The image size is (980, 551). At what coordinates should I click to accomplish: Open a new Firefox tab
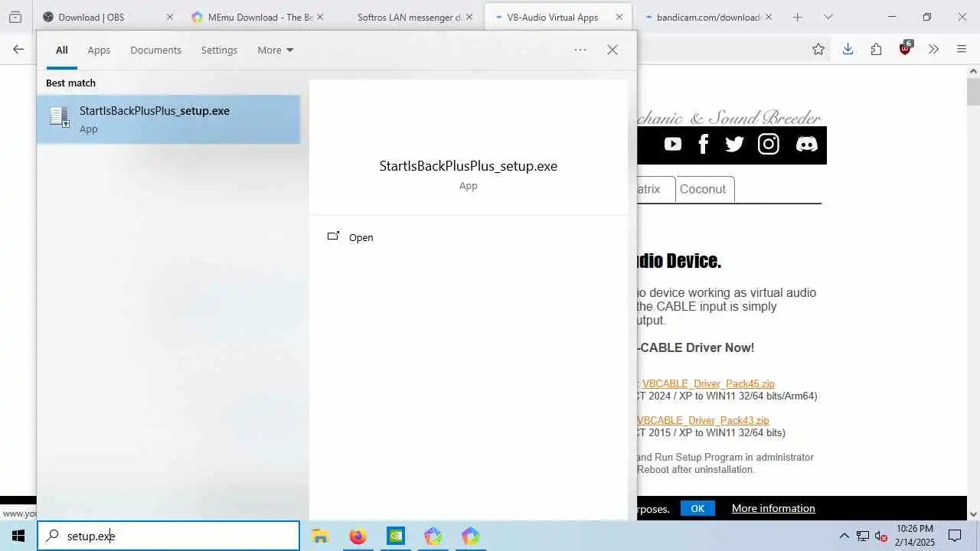pos(798,17)
